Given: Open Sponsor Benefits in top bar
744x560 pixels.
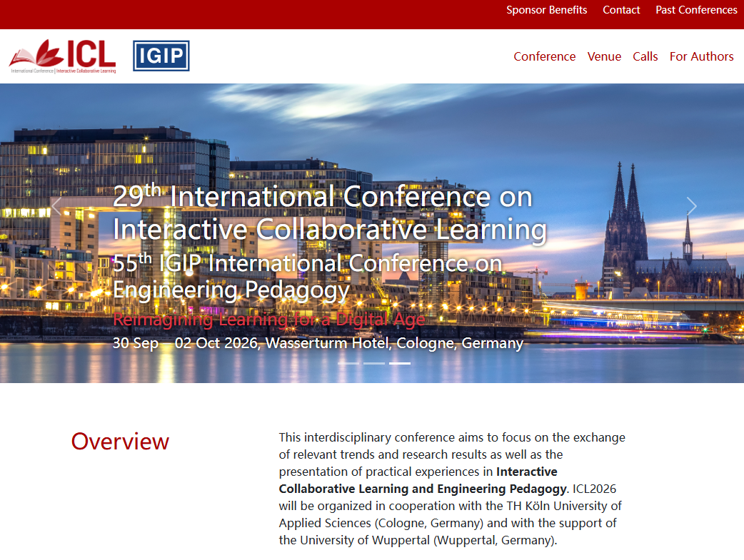Looking at the screenshot, I should click(x=546, y=10).
